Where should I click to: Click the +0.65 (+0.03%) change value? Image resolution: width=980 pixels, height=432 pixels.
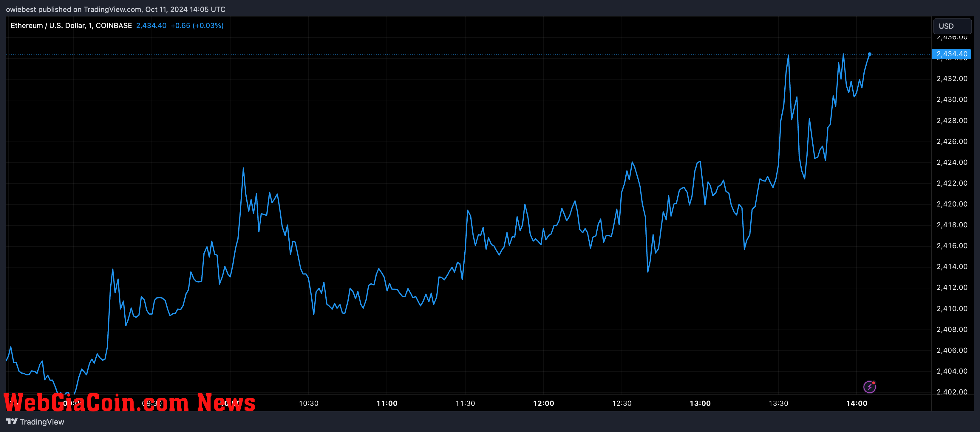[x=197, y=25]
